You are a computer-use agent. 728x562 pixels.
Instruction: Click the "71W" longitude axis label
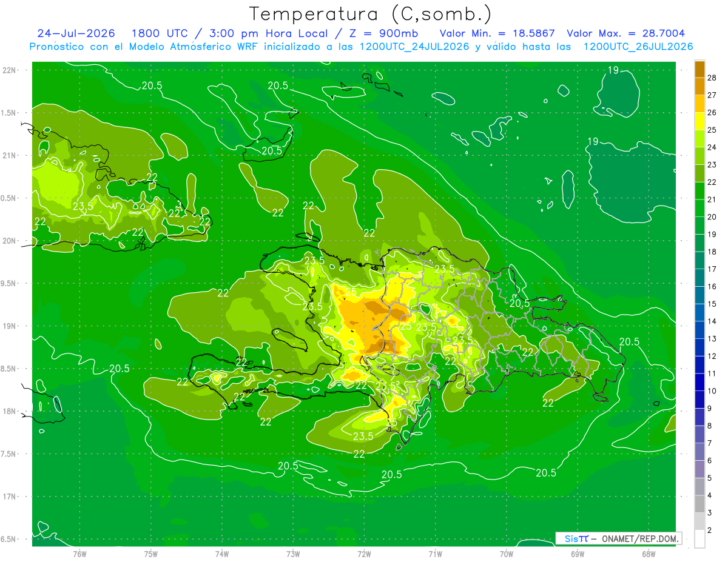(x=435, y=554)
